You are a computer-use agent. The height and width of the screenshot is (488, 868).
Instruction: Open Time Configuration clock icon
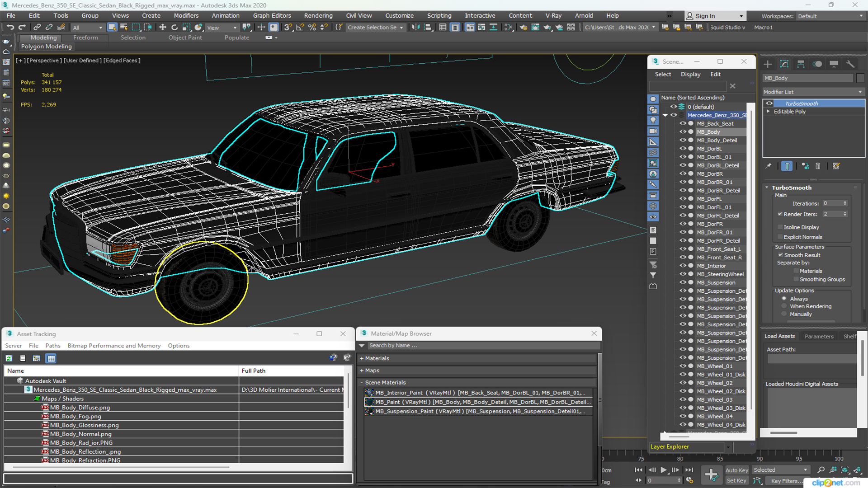click(689, 480)
